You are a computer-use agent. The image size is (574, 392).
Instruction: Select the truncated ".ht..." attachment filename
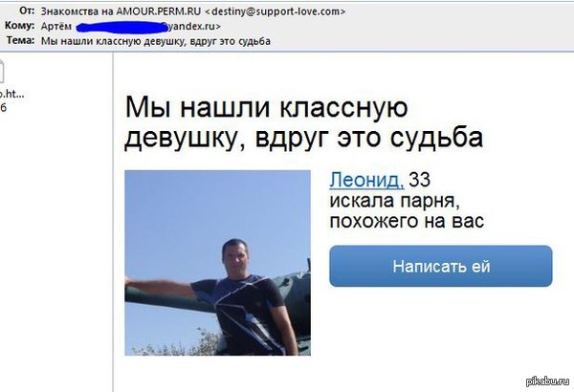[x=11, y=94]
